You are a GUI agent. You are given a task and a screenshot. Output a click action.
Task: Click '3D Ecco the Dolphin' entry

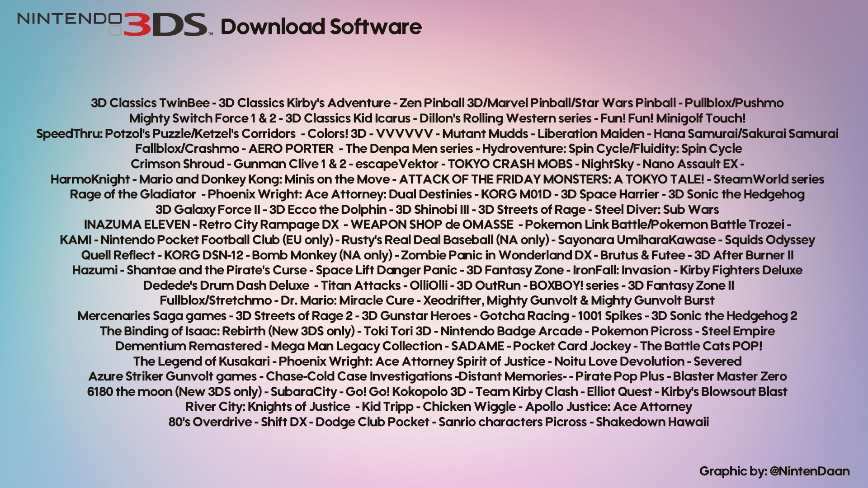(328, 210)
